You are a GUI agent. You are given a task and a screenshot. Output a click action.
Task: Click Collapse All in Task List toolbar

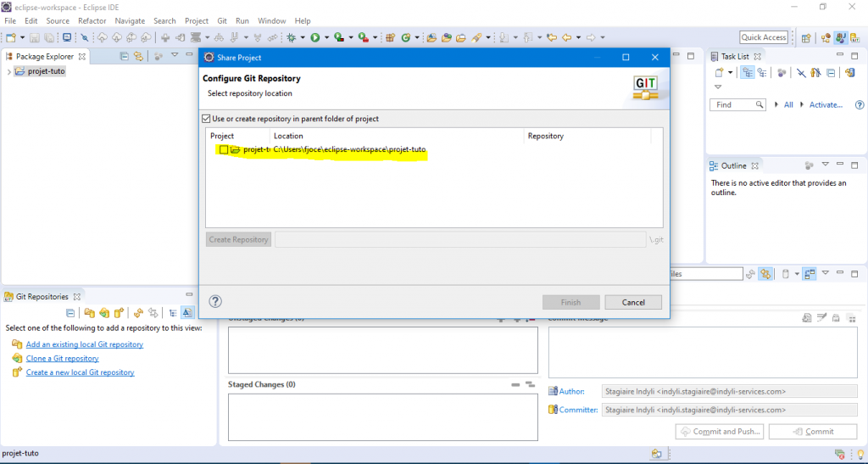point(831,73)
